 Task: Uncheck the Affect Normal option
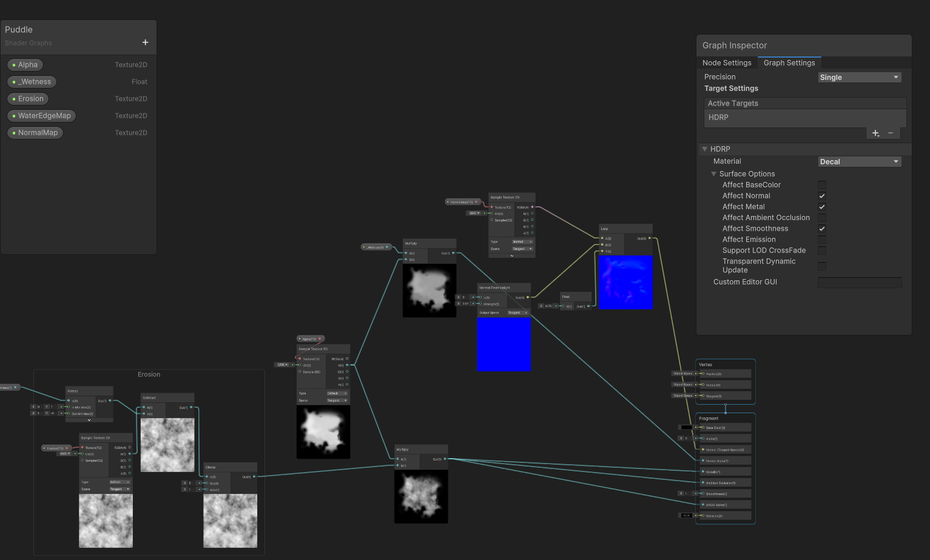click(x=822, y=196)
